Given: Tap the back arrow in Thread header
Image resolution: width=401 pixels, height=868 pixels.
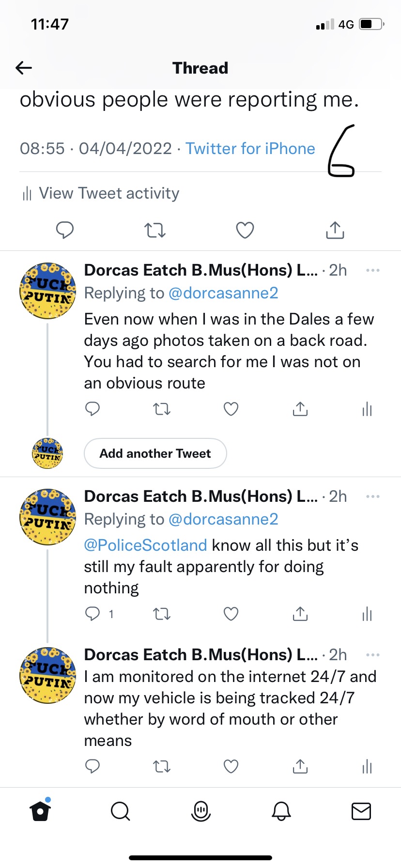Looking at the screenshot, I should [24, 68].
